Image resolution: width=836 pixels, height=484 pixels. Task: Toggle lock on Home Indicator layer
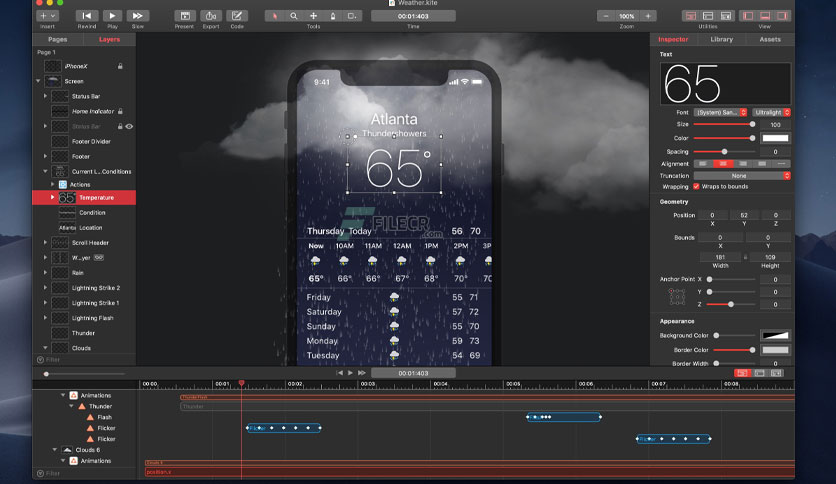(x=120, y=111)
